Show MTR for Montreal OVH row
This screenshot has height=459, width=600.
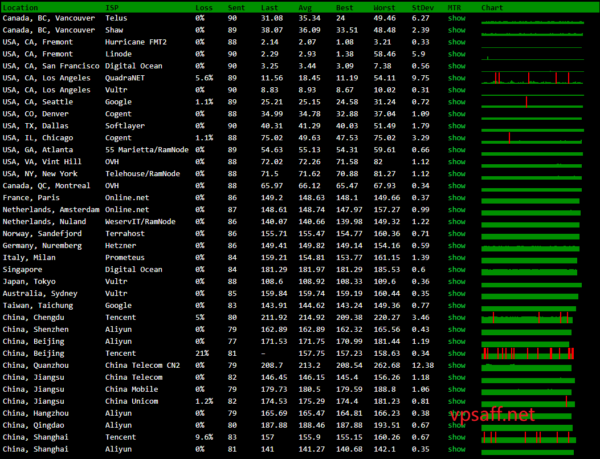(x=457, y=186)
